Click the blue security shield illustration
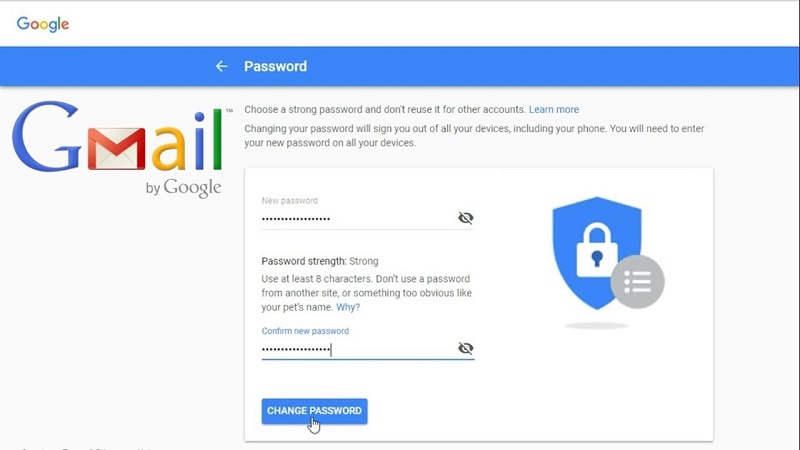The width and height of the screenshot is (800, 450). 597,253
